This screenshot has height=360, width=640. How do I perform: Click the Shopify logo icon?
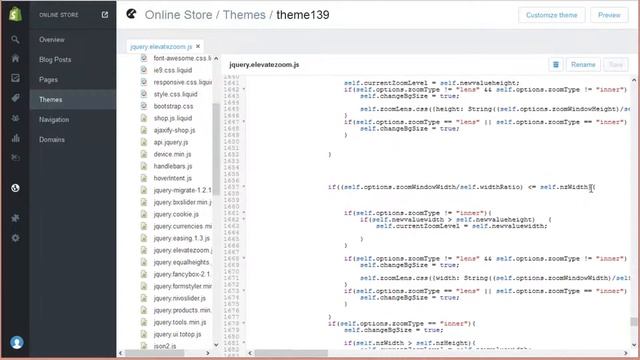(15, 14)
